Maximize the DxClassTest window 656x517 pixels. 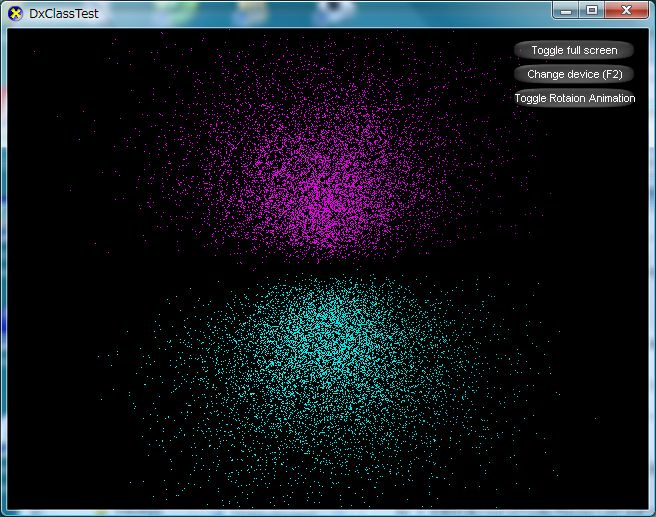(592, 10)
